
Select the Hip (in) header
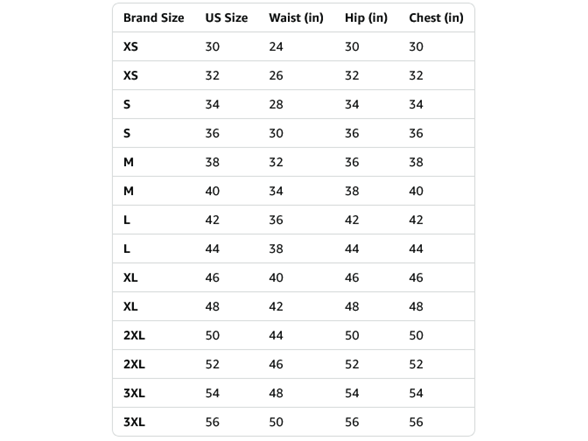[x=366, y=18]
